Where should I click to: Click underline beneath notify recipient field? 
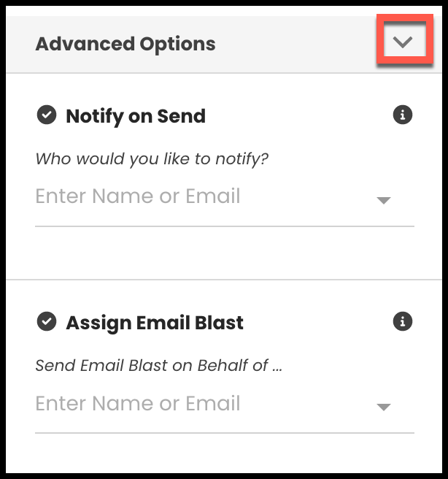point(225,226)
